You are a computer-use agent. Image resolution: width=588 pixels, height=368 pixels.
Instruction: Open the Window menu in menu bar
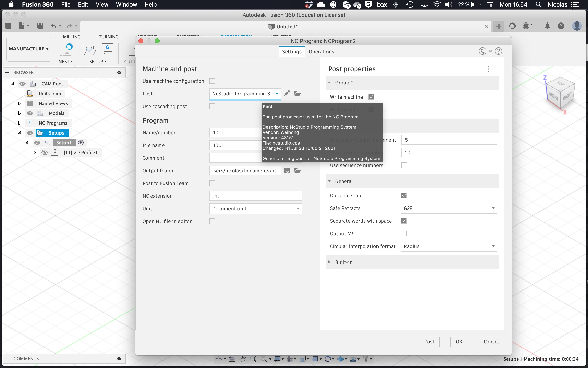[x=126, y=5]
